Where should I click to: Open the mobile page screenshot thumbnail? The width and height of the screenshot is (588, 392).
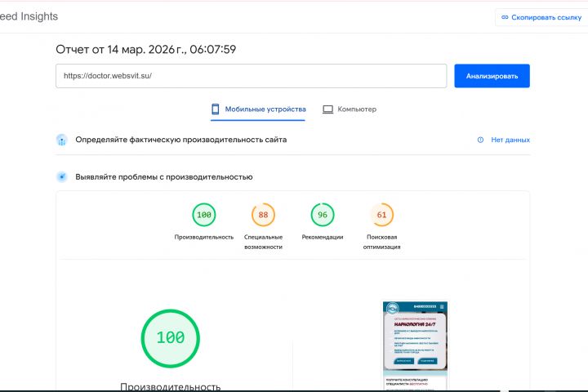click(x=415, y=346)
